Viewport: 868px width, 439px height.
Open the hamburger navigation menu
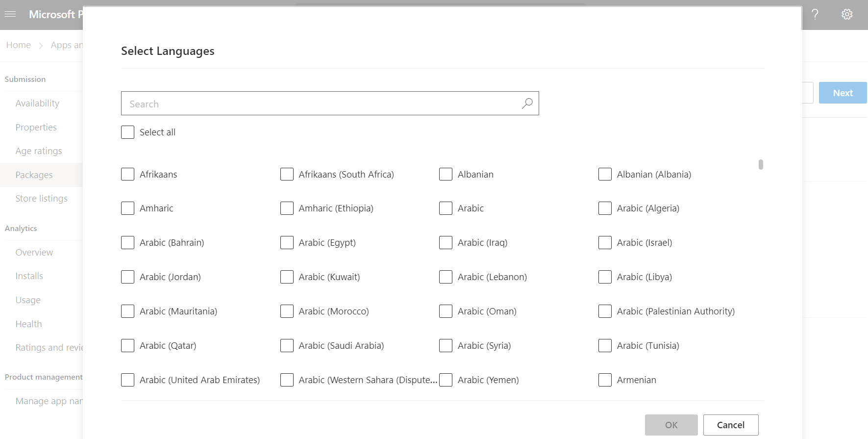(10, 14)
